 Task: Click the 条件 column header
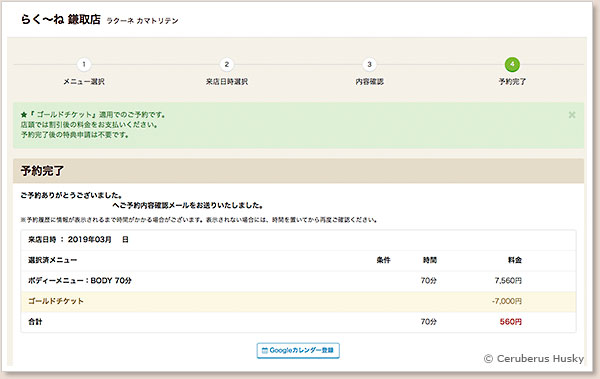tap(383, 260)
